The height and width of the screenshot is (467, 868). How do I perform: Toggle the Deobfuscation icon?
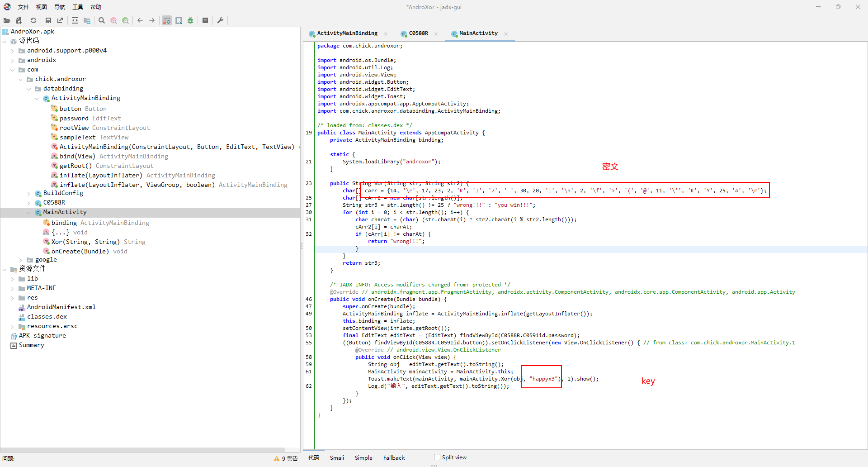click(167, 20)
